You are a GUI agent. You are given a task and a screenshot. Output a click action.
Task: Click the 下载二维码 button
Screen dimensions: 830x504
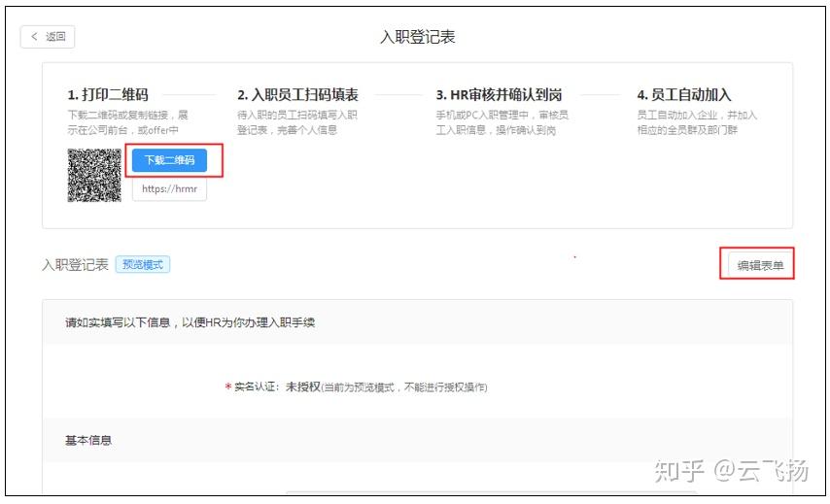pyautogui.click(x=169, y=159)
